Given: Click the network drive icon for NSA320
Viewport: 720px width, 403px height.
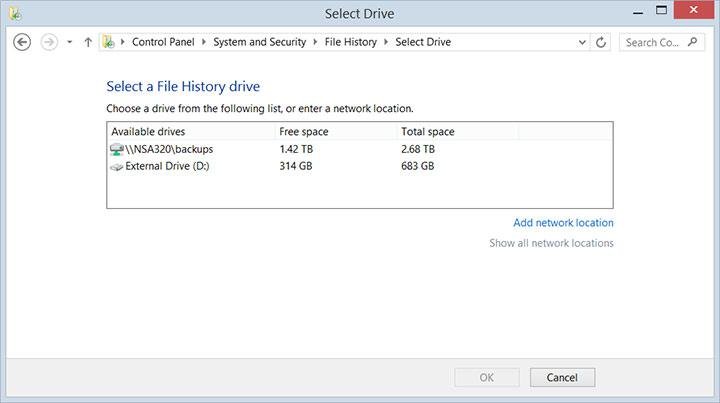Looking at the screenshot, I should 117,149.
